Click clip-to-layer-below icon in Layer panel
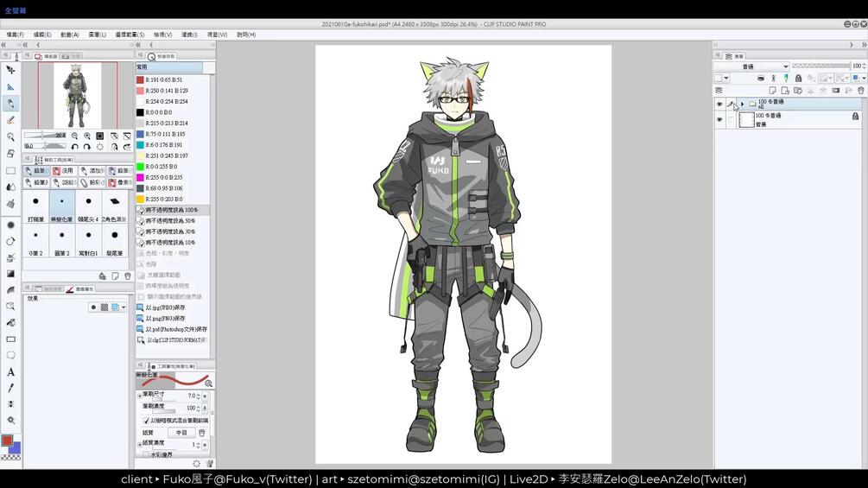 coord(761,78)
